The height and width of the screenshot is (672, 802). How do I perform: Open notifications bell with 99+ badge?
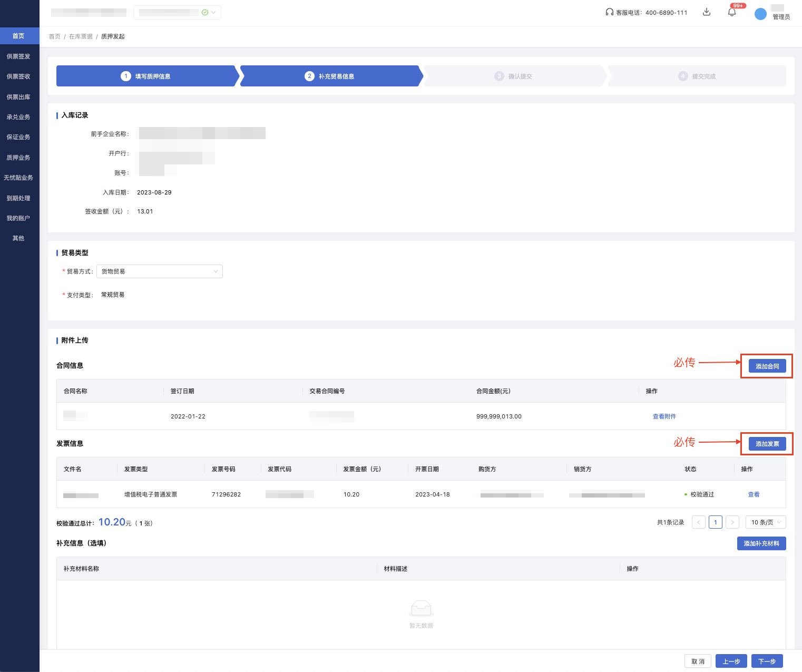732,12
